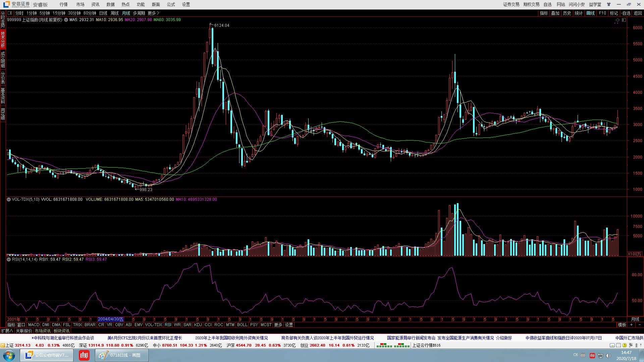Click the red 由 input method tray icon

pyautogui.click(x=592, y=355)
